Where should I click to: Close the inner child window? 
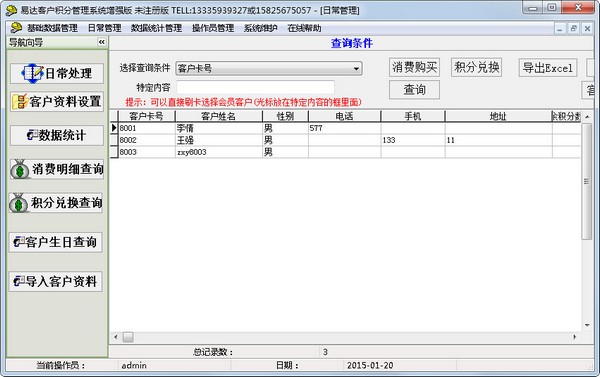pos(587,28)
